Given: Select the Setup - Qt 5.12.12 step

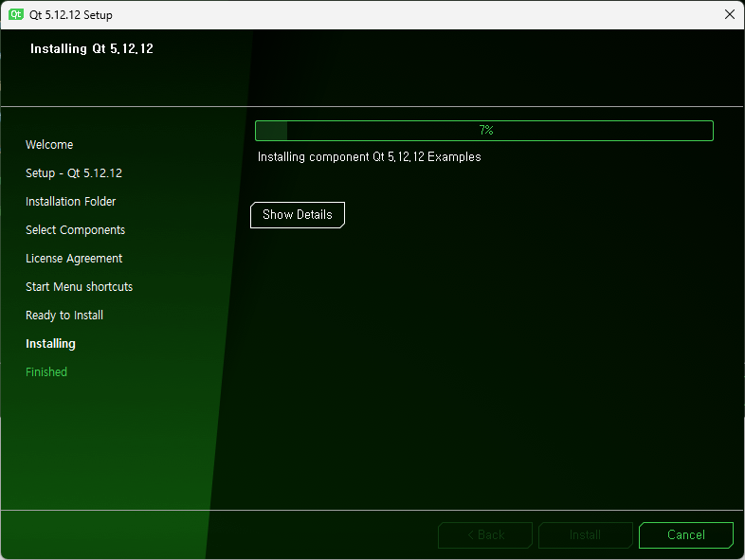Looking at the screenshot, I should coord(74,172).
